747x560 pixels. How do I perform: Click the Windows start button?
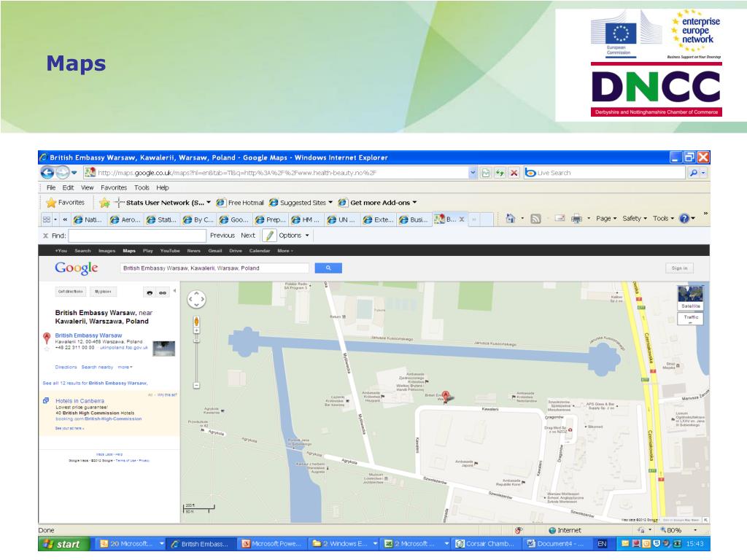click(63, 544)
